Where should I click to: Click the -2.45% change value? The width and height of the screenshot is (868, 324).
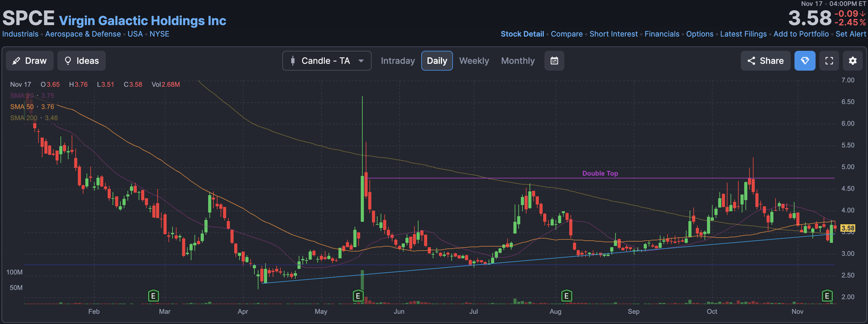[849, 23]
